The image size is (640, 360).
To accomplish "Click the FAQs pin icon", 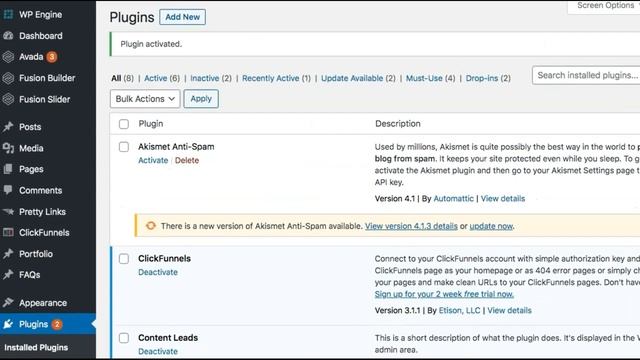I will [8, 275].
